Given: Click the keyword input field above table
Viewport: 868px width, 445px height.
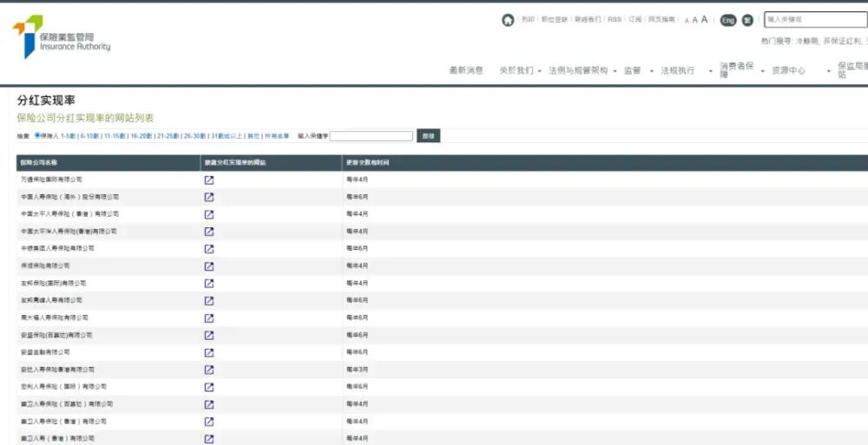Looking at the screenshot, I should (372, 136).
